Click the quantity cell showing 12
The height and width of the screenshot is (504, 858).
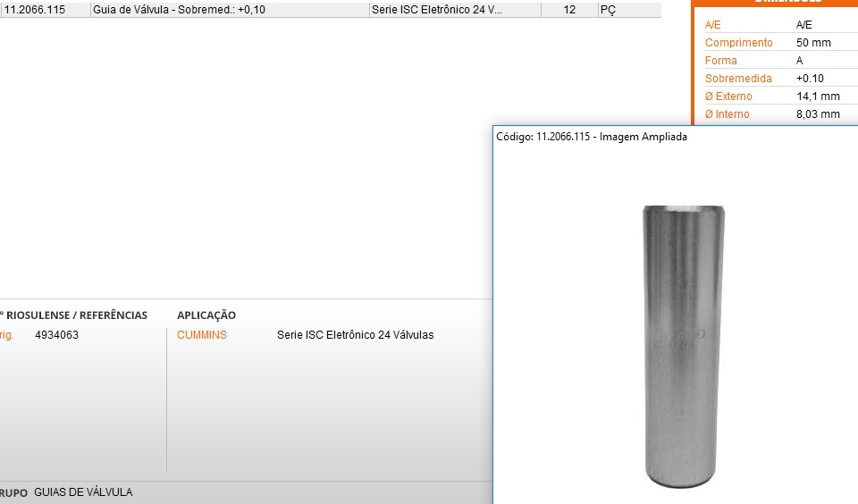[569, 10]
